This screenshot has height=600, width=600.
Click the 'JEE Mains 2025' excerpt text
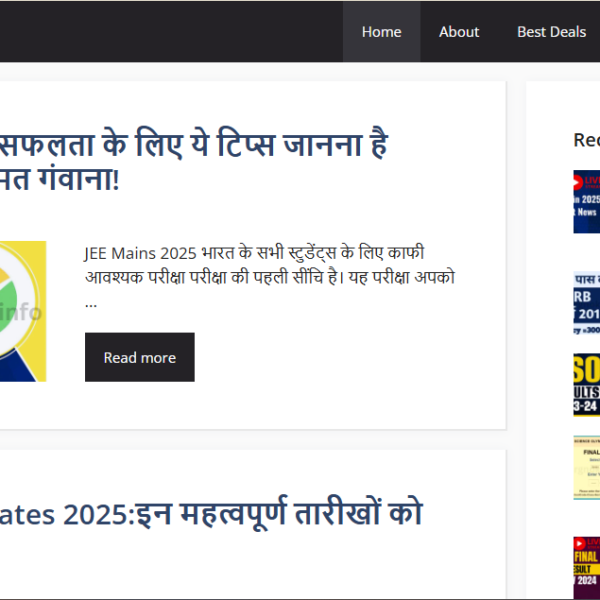(x=270, y=276)
